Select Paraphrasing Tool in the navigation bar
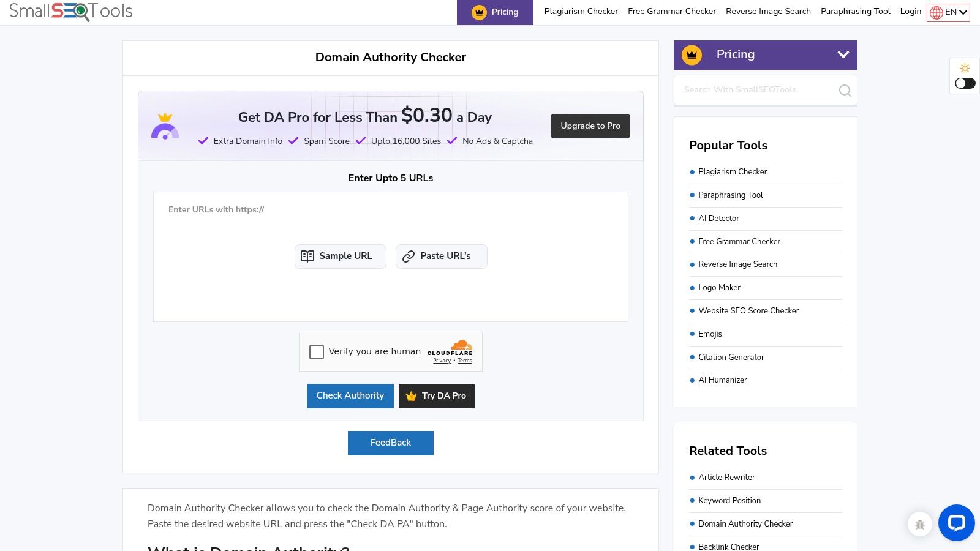Viewport: 980px width, 551px height. (x=855, y=11)
